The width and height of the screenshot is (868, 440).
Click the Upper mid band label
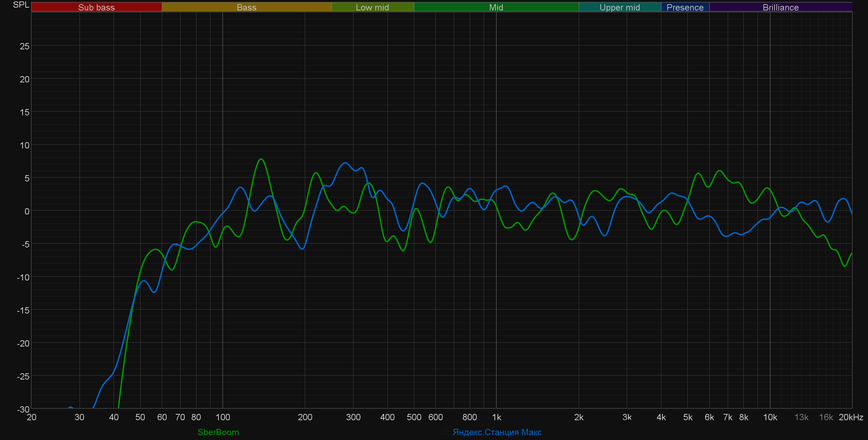619,7
